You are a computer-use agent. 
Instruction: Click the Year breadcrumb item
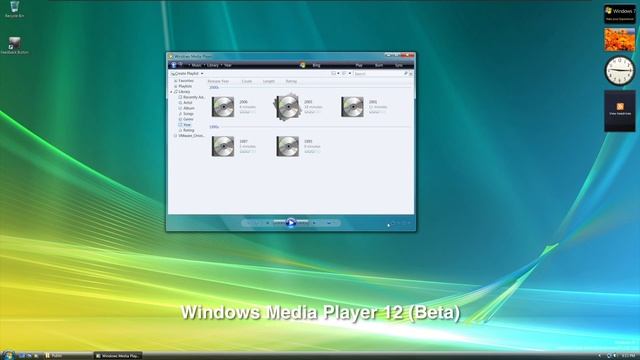(228, 65)
